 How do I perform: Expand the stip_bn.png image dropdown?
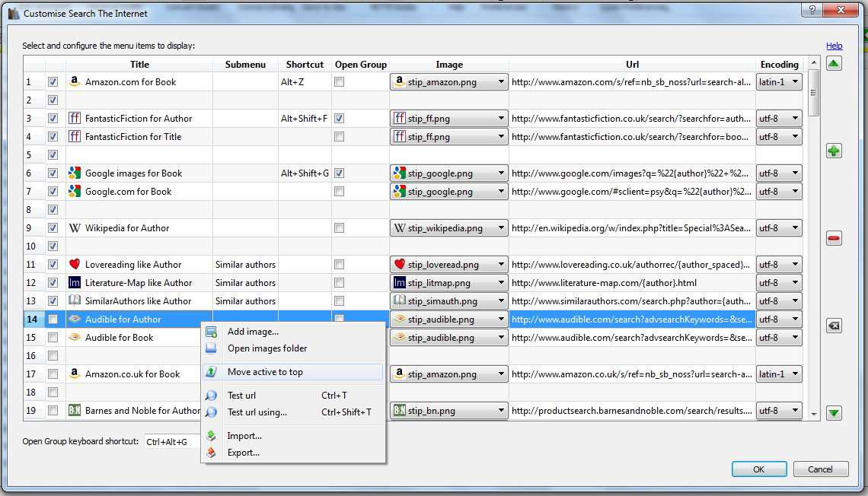449,410
